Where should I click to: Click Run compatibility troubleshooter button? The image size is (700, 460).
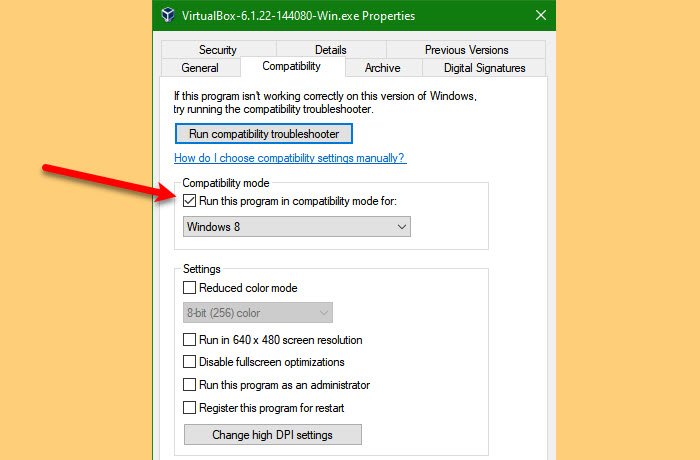pyautogui.click(x=264, y=134)
